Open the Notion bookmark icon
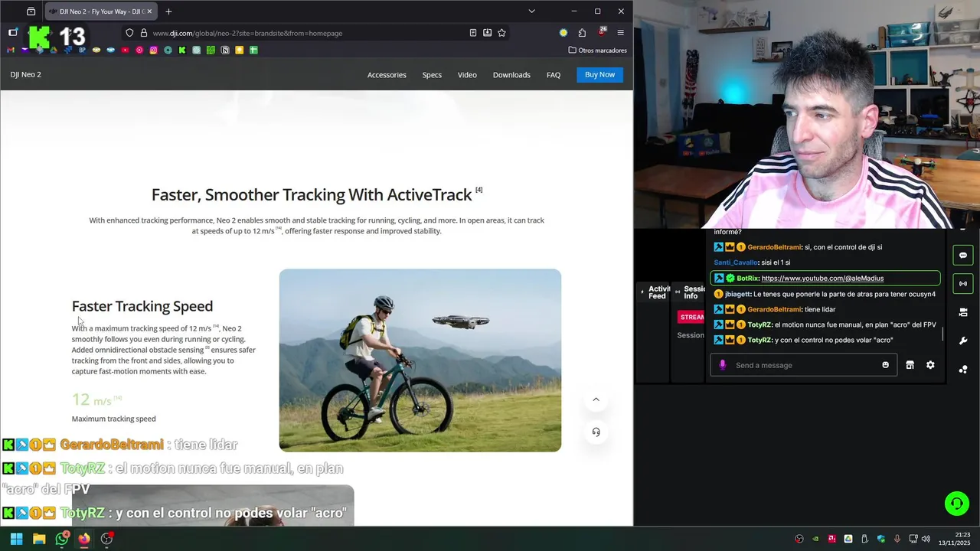The height and width of the screenshot is (551, 980). point(225,51)
